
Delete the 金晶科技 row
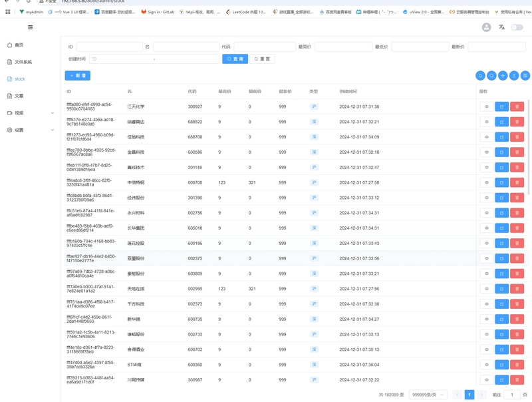point(517,152)
